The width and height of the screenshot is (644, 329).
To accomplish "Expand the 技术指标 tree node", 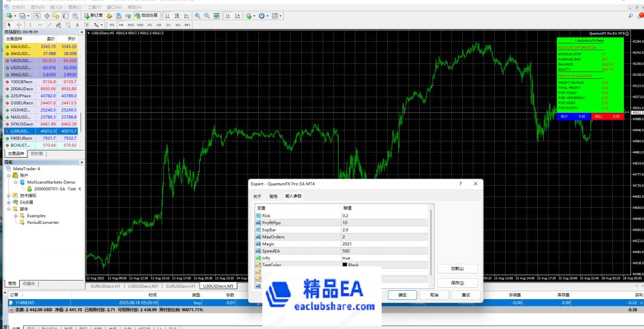I will coord(8,195).
